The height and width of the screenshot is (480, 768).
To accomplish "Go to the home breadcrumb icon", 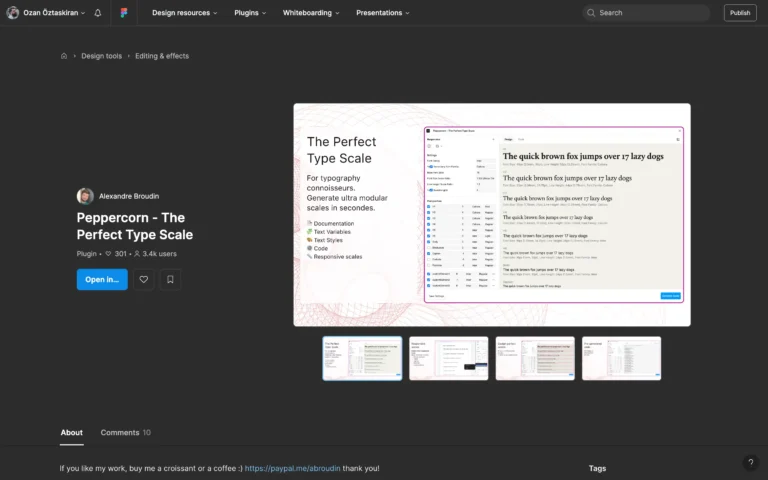I will [64, 56].
